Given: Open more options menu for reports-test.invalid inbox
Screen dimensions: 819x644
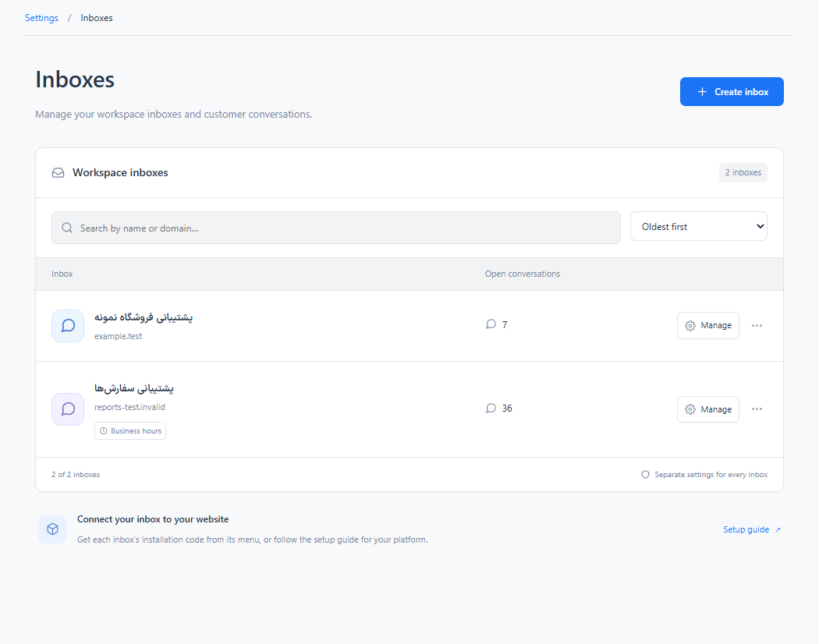Looking at the screenshot, I should [757, 409].
